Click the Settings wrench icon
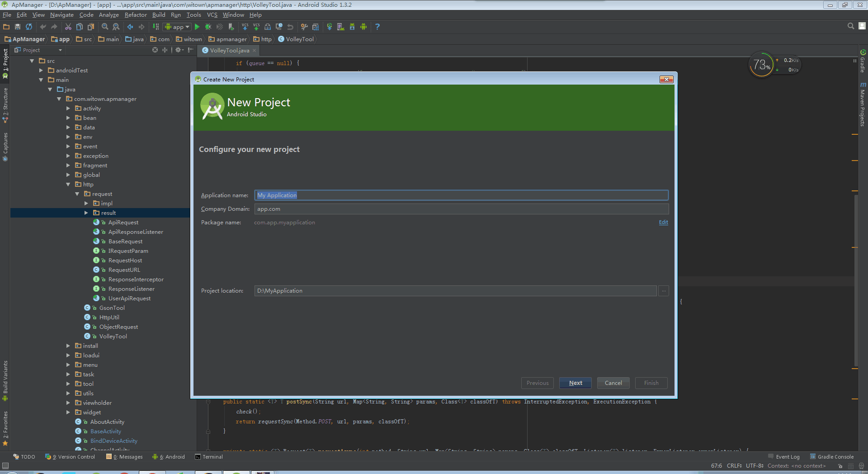This screenshot has height=474, width=868. coord(304,27)
